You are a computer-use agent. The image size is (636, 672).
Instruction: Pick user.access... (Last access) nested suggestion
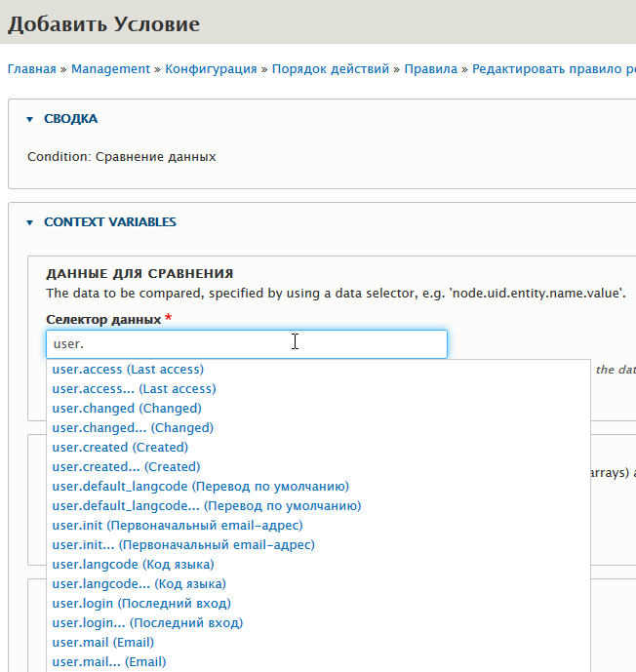pos(134,389)
